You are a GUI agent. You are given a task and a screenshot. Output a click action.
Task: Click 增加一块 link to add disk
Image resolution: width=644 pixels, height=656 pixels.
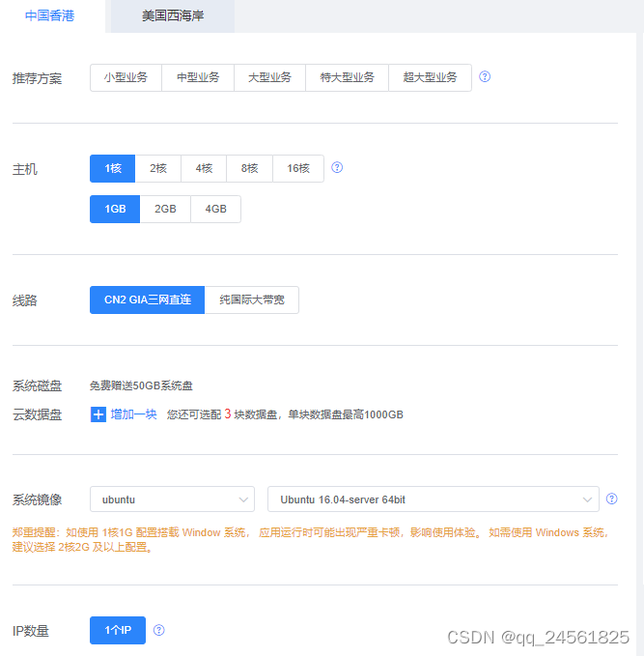click(134, 414)
